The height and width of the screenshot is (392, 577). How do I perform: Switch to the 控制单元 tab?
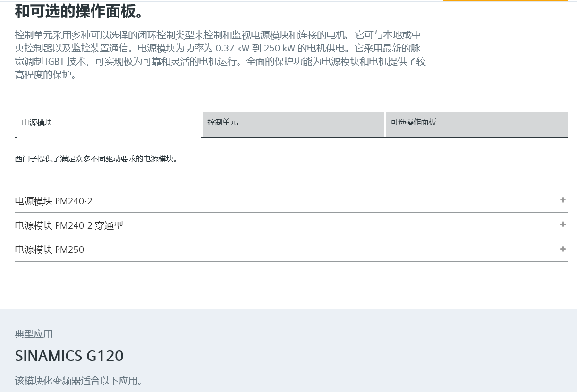(x=293, y=125)
